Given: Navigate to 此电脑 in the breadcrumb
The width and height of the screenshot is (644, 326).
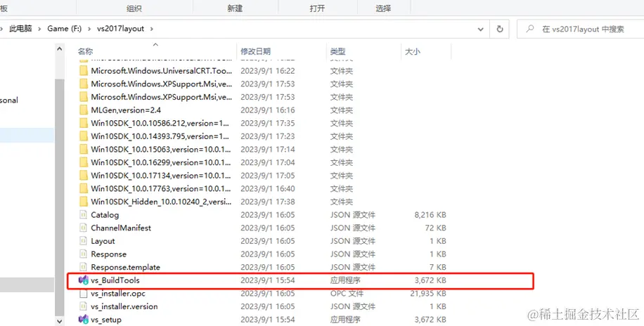Looking at the screenshot, I should coord(20,29).
